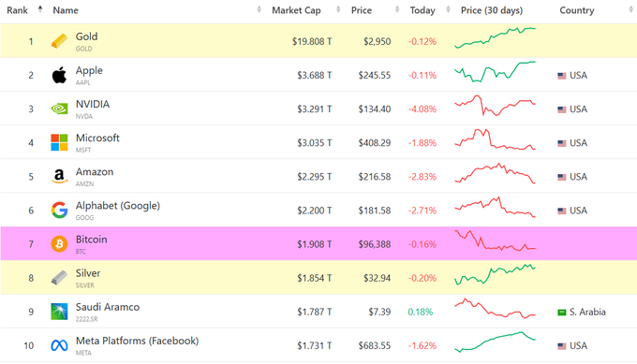Open the Apple company link

pos(89,70)
